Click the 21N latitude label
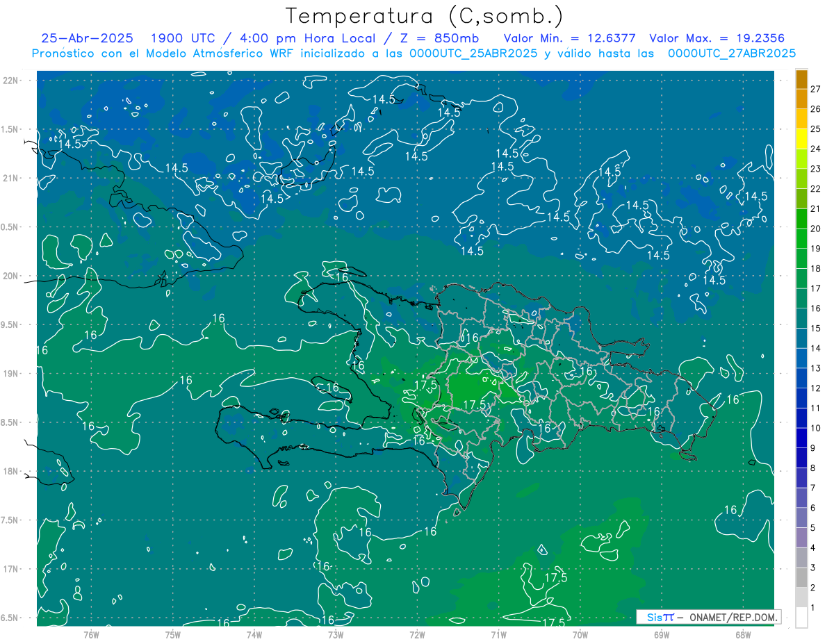Image resolution: width=834 pixels, height=644 pixels. point(11,178)
